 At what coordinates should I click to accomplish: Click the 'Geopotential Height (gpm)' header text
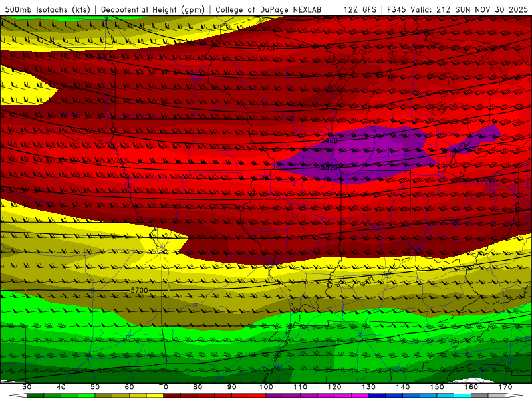click(x=153, y=10)
